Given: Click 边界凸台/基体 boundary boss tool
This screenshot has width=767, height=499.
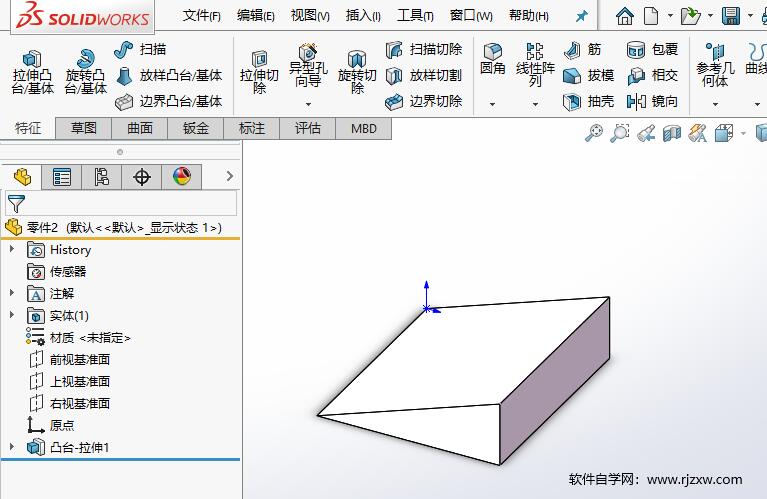Looking at the screenshot, I should (169, 101).
